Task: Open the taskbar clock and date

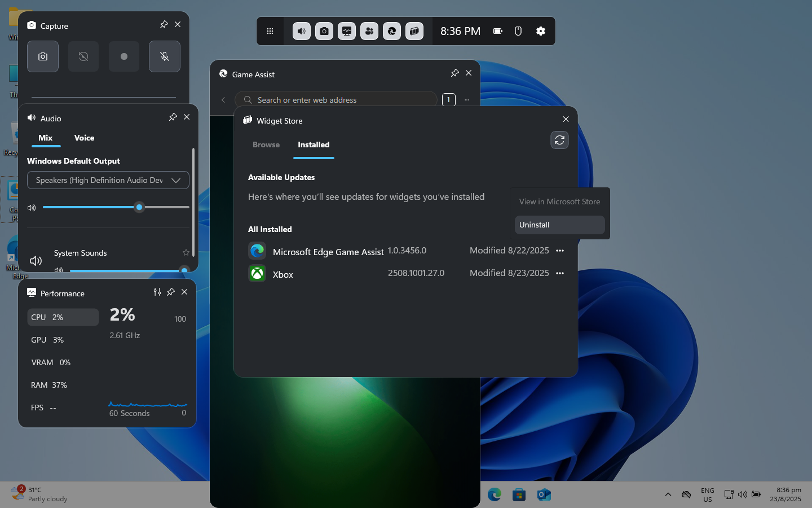Action: coord(785,494)
